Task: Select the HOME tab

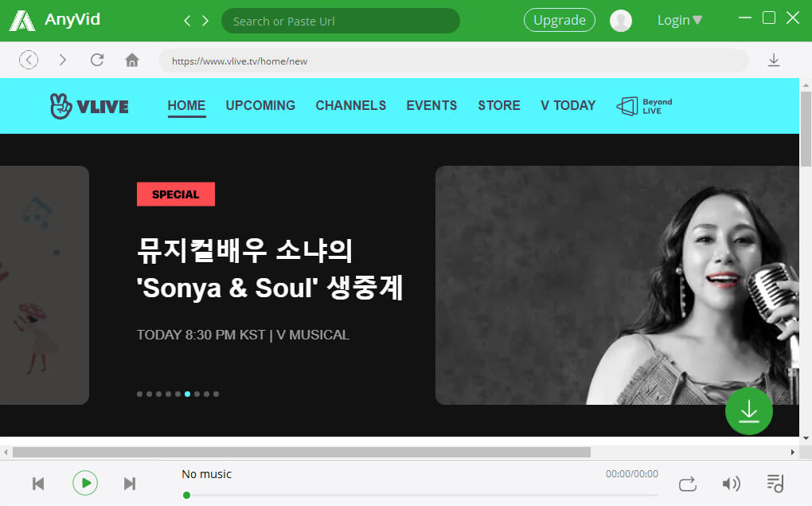Action: (186, 106)
